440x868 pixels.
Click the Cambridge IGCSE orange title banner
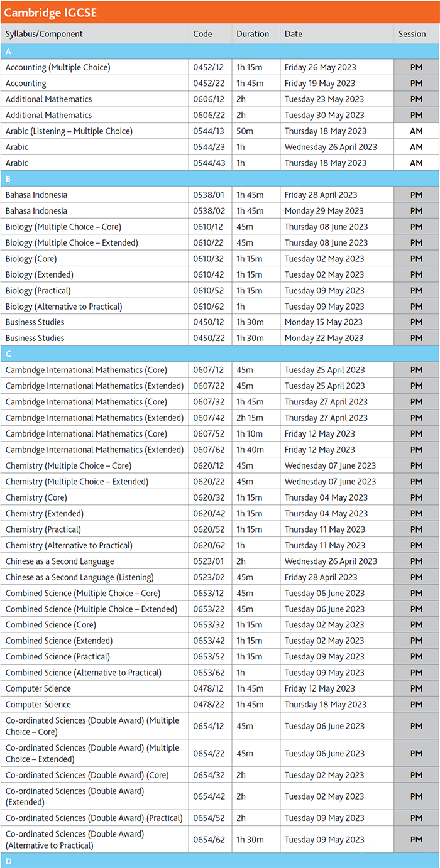pos(220,13)
